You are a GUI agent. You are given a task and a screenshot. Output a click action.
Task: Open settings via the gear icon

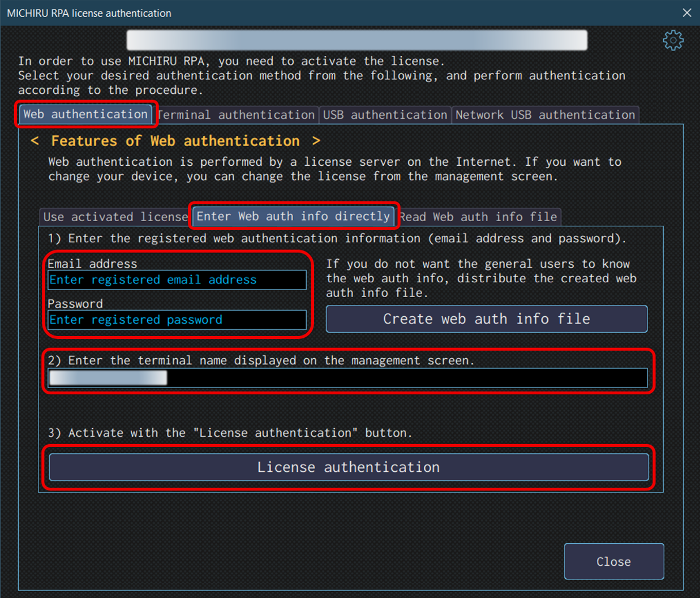click(x=673, y=40)
